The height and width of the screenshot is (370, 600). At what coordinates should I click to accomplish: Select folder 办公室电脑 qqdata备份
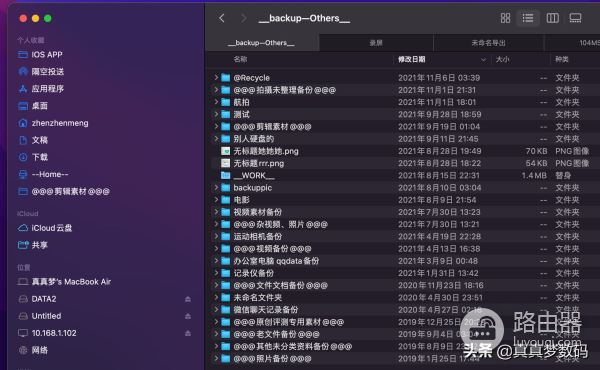point(276,261)
